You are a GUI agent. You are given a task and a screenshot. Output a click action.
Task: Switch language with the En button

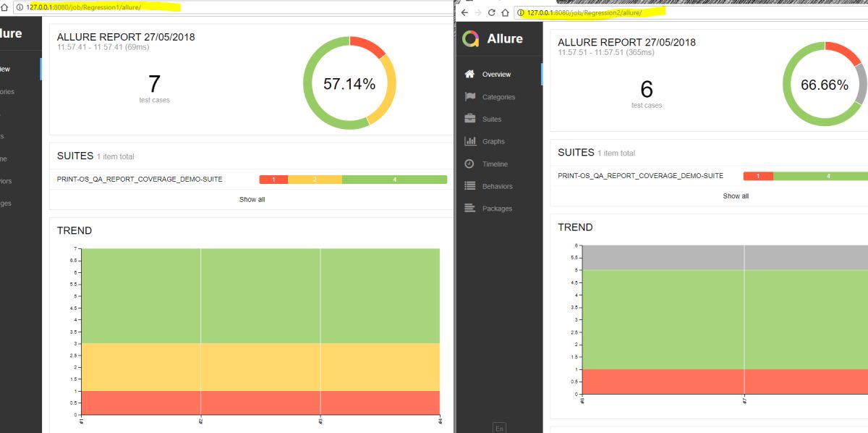pyautogui.click(x=499, y=428)
